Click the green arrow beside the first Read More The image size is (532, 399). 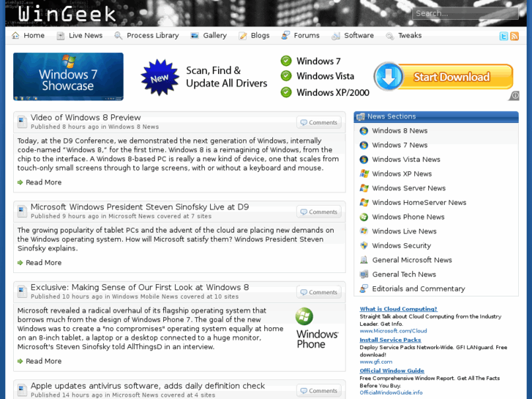point(20,182)
